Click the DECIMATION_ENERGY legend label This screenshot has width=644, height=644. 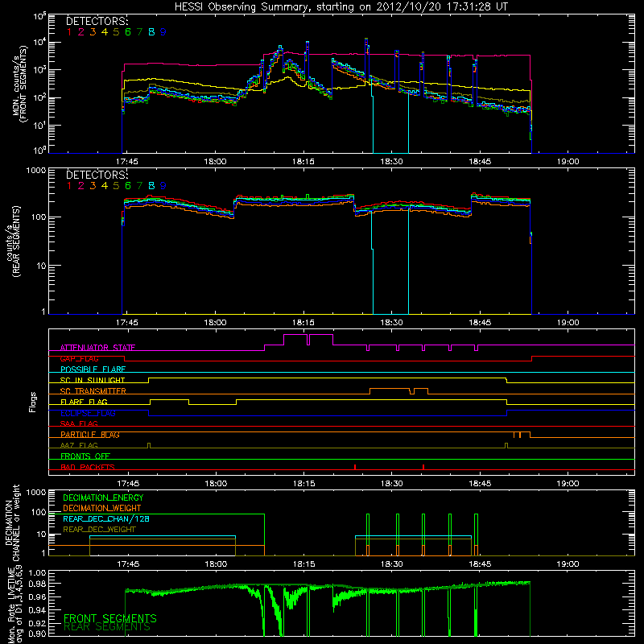[x=103, y=497]
